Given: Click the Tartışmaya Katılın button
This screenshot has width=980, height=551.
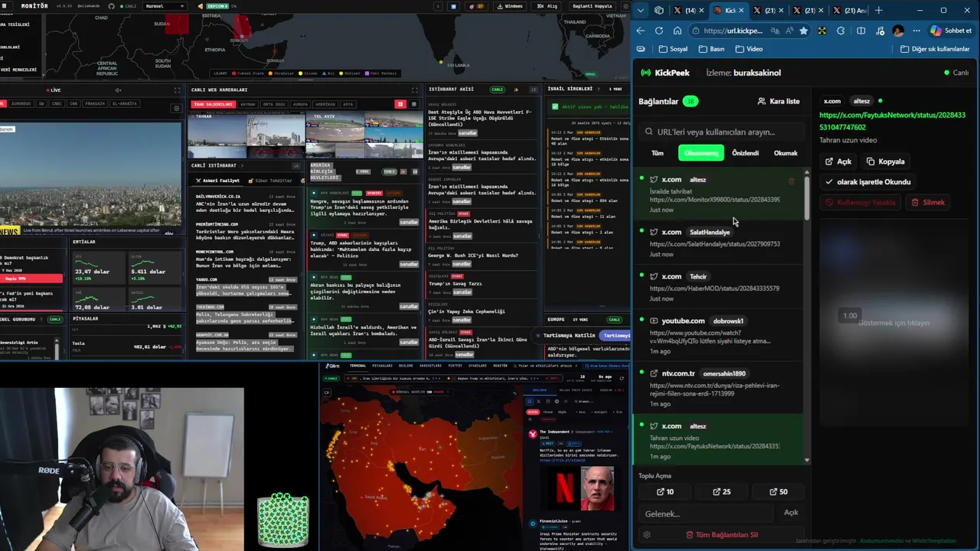Looking at the screenshot, I should [569, 335].
